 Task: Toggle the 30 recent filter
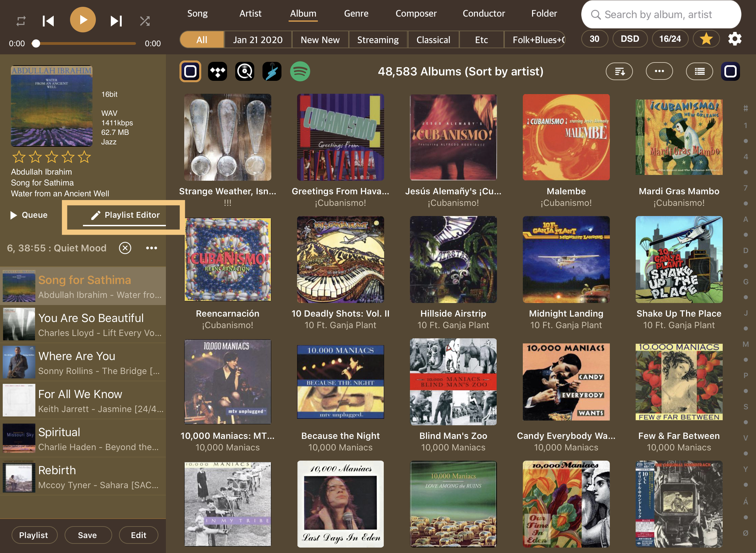[594, 39]
